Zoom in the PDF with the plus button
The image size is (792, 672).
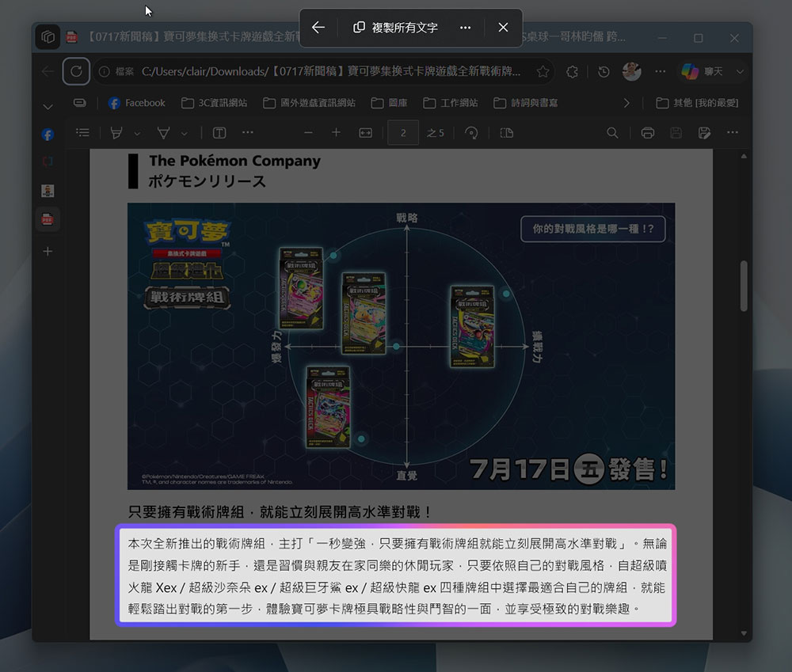click(336, 133)
